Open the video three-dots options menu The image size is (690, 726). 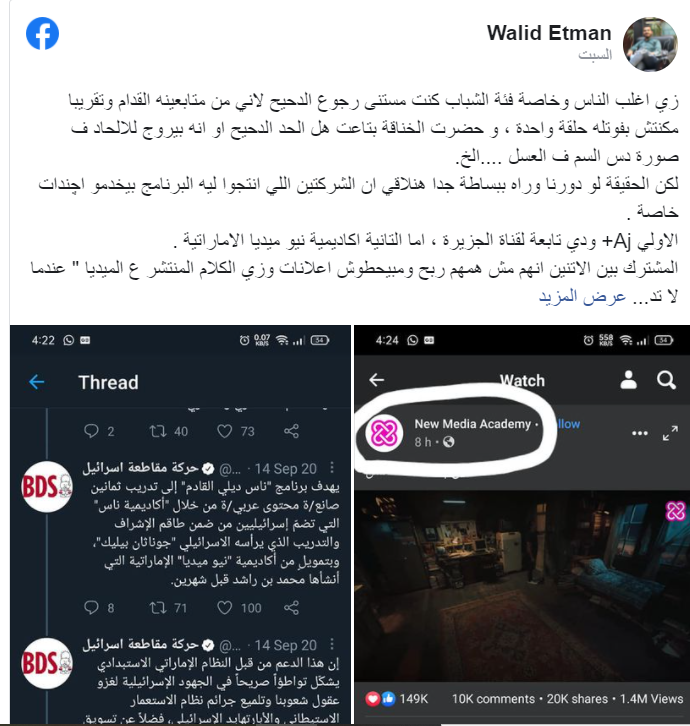point(640,433)
